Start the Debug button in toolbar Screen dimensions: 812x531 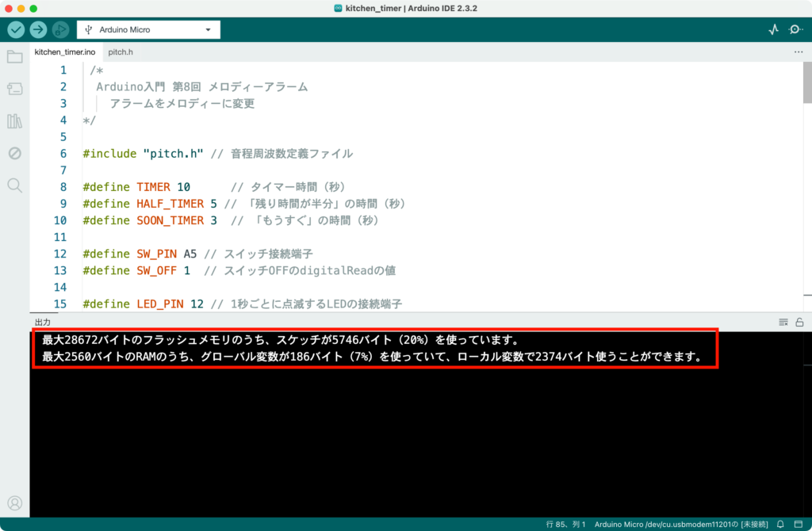[60, 29]
